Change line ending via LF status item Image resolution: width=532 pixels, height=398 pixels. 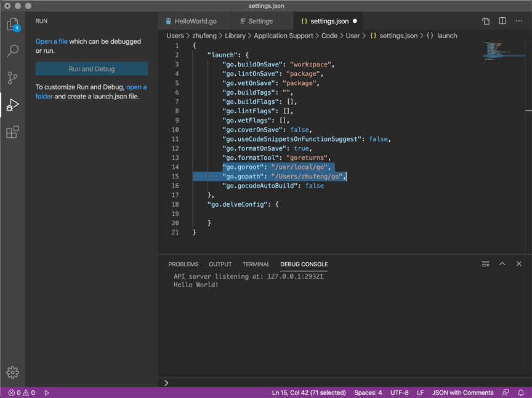pyautogui.click(x=420, y=392)
